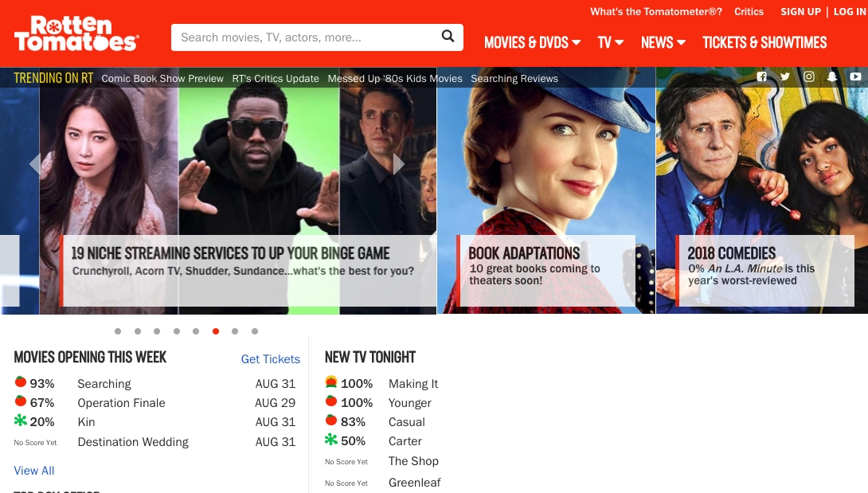Select the last carousel dot indicator
The image size is (868, 493).
(x=255, y=331)
